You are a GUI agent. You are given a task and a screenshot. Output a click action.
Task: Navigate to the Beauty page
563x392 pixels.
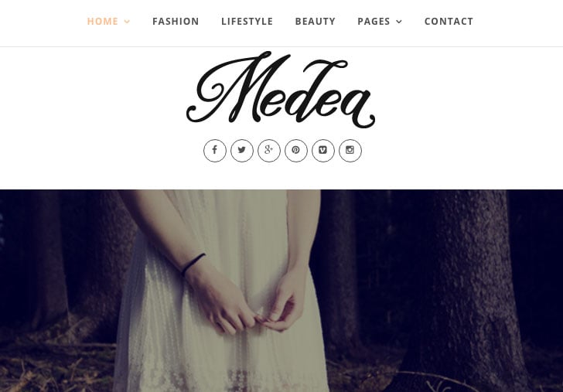(316, 22)
